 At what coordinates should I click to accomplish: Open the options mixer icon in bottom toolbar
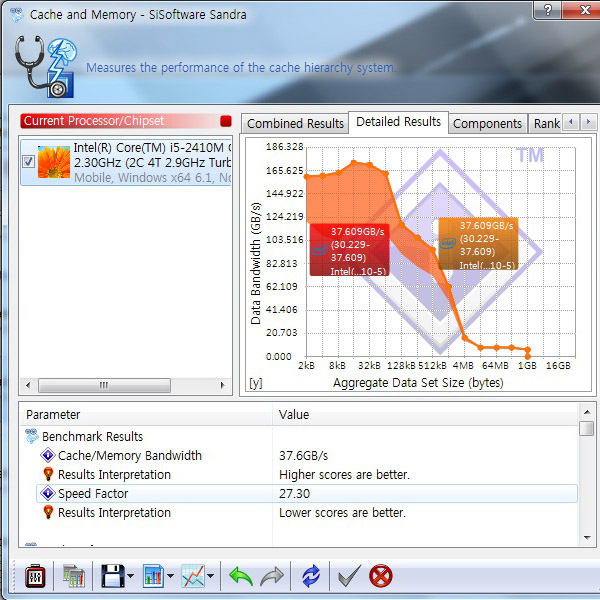(x=35, y=576)
